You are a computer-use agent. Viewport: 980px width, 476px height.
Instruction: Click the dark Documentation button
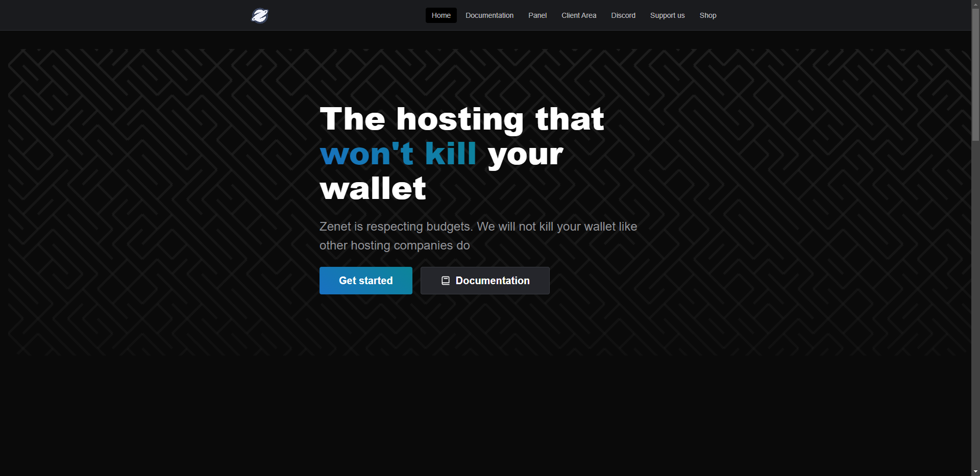coord(485,281)
